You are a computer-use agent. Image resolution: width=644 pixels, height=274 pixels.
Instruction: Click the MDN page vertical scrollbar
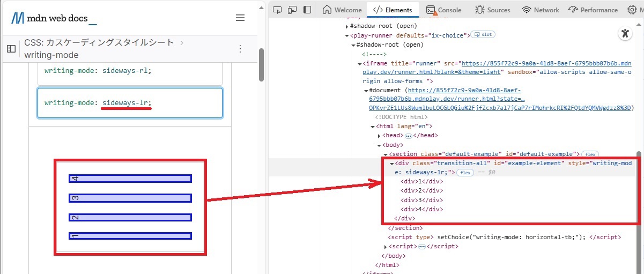262,65
